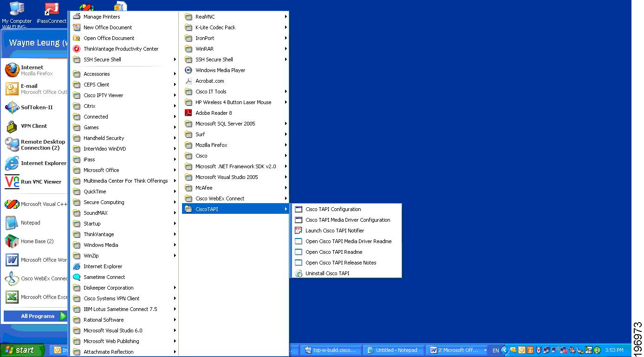
Task: Open Internet Explorer in programs list
Action: [124, 266]
